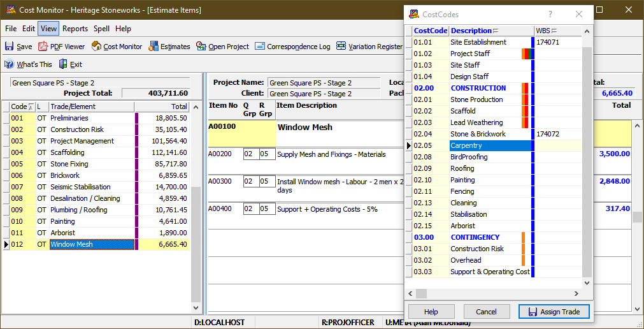The width and height of the screenshot is (644, 329).
Task: Sort by the Description column header in CostCodes
Action: point(491,31)
